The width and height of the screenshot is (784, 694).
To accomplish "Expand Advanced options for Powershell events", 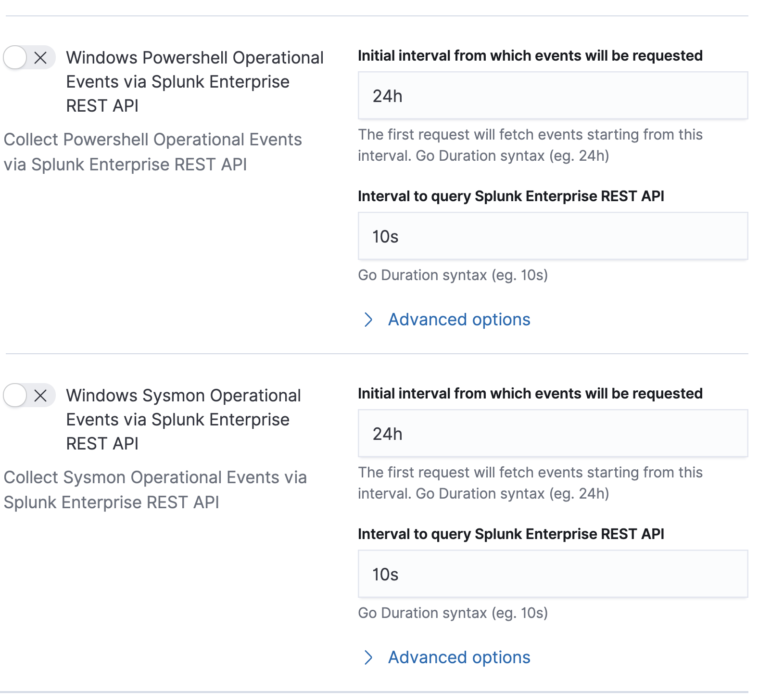I will [459, 320].
